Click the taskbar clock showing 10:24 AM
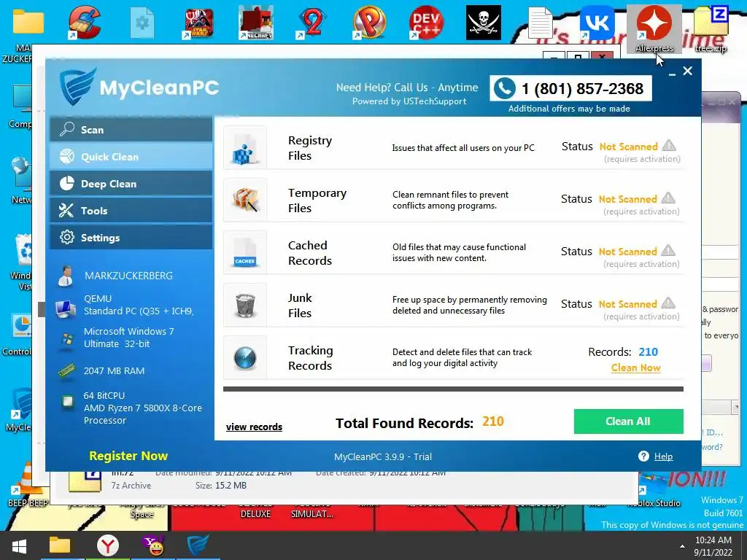Image resolution: width=747 pixels, height=560 pixels. point(713,546)
